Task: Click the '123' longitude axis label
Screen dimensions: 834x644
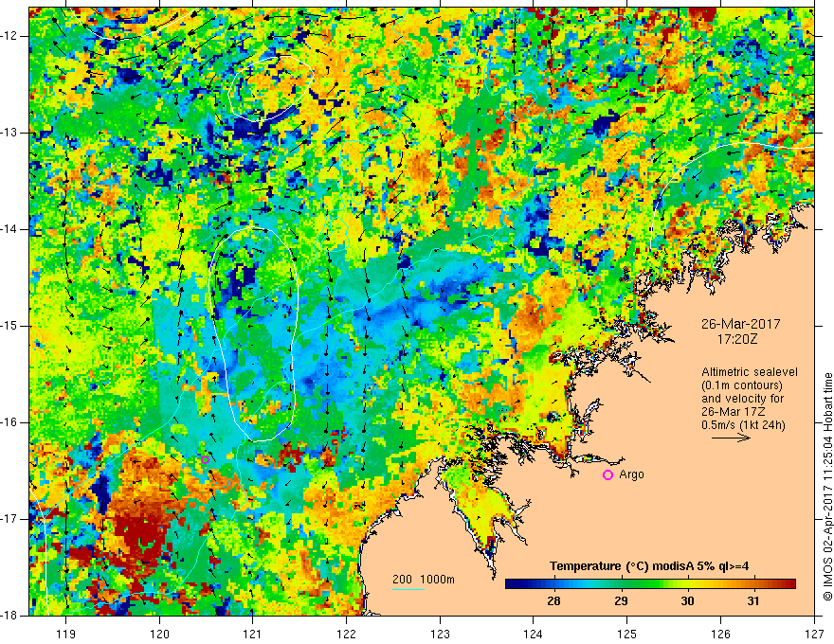Action: [x=440, y=634]
